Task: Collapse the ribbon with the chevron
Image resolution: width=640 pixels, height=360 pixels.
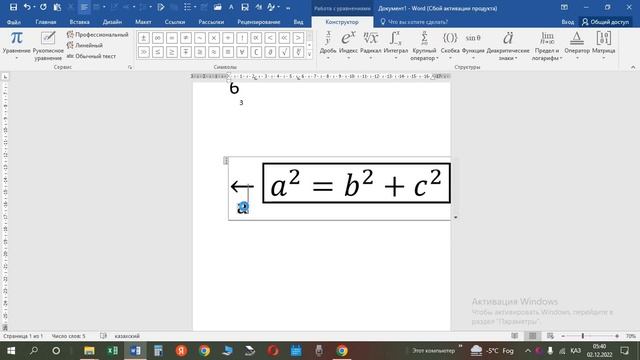Action: 633,67
